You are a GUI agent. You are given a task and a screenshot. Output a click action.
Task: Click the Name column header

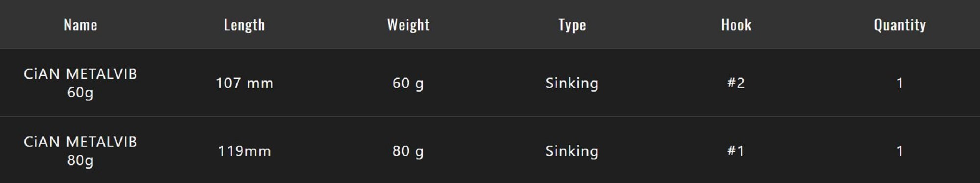pos(80,25)
